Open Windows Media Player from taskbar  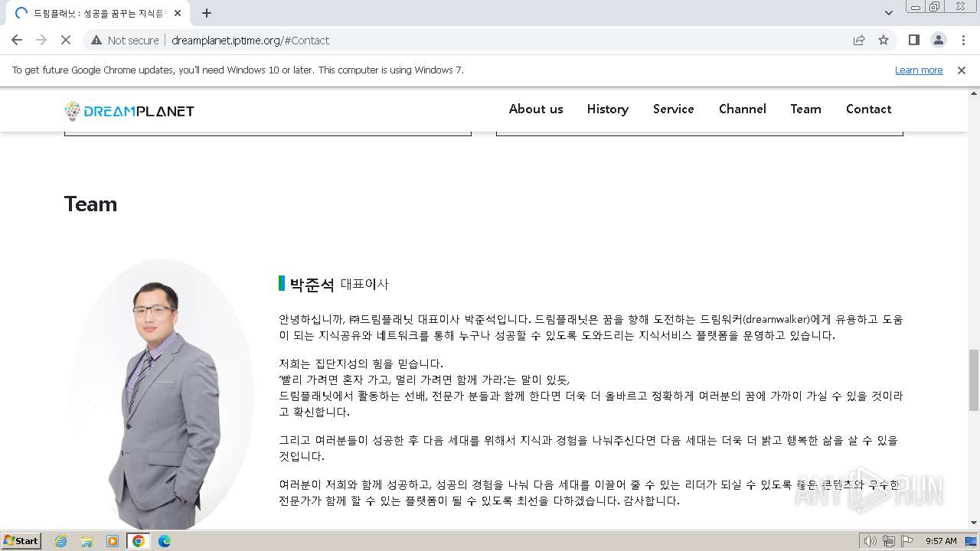pyautogui.click(x=113, y=541)
